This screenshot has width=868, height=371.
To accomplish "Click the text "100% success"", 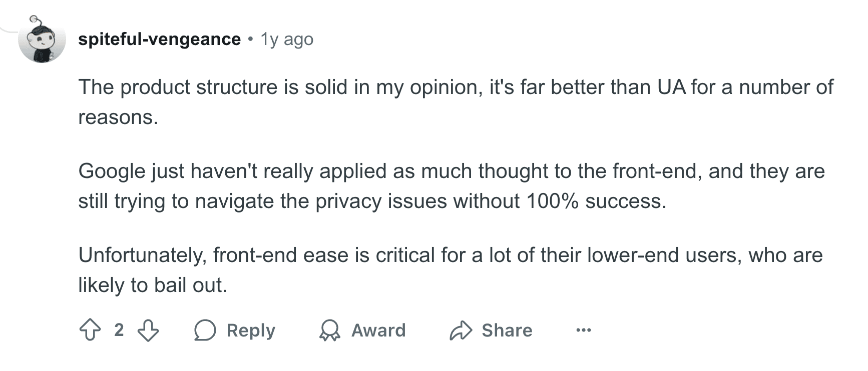I will coord(596,201).
